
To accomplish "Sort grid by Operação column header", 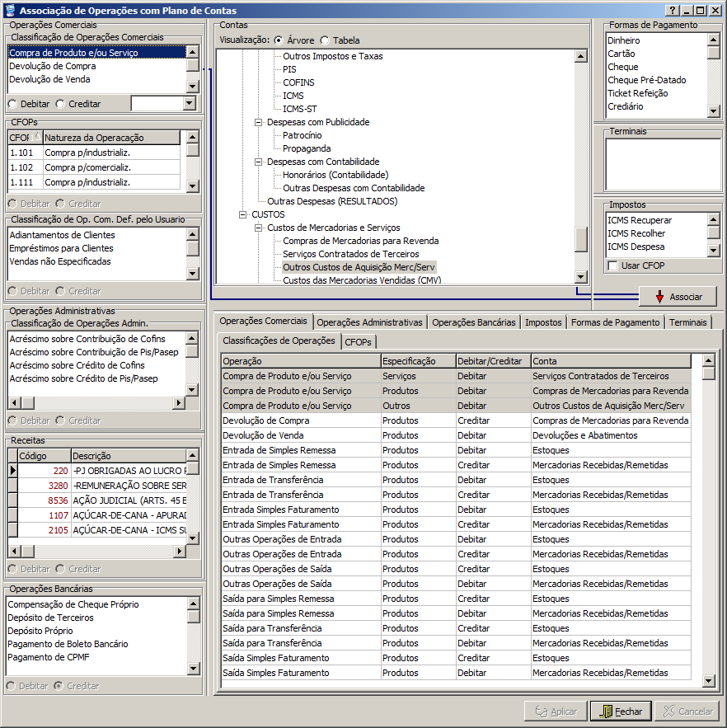I will point(300,361).
